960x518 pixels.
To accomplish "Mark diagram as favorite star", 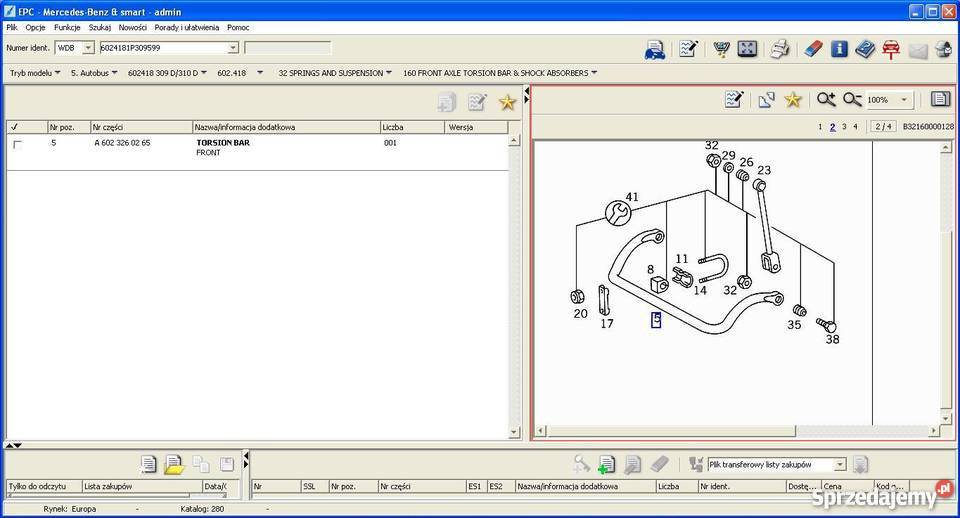I will (x=793, y=99).
